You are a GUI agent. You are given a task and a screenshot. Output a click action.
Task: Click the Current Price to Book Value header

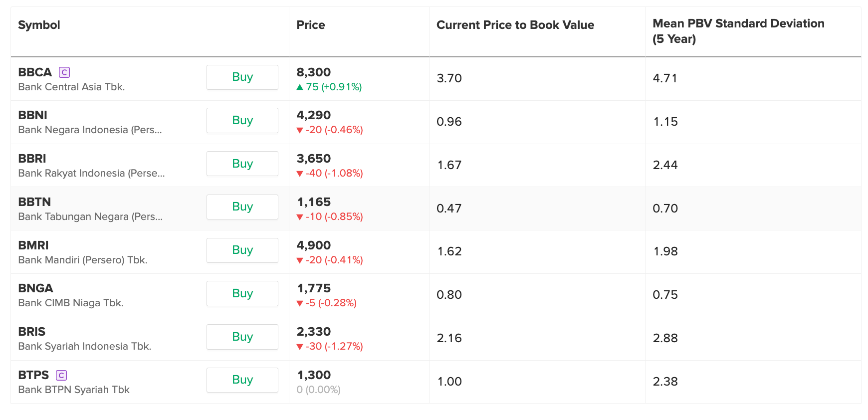515,25
